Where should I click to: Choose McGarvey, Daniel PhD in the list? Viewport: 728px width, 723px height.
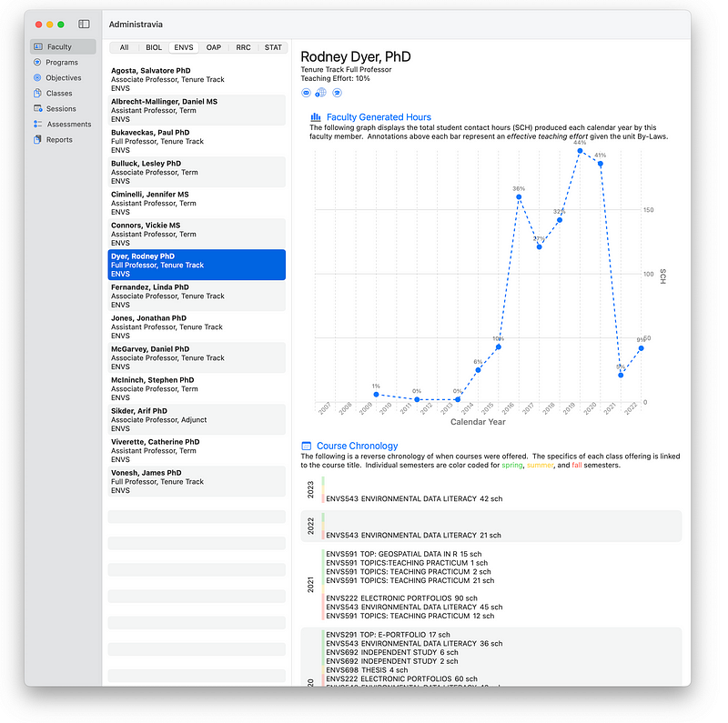(x=197, y=357)
